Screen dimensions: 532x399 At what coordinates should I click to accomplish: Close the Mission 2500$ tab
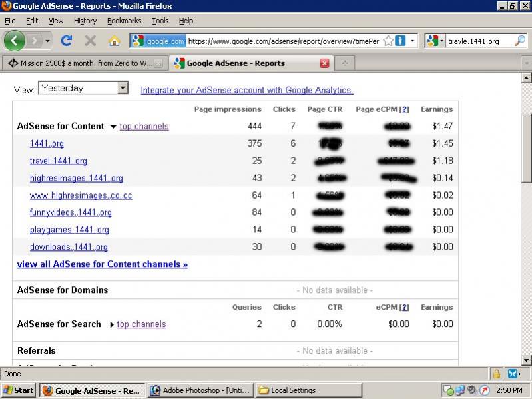point(158,63)
